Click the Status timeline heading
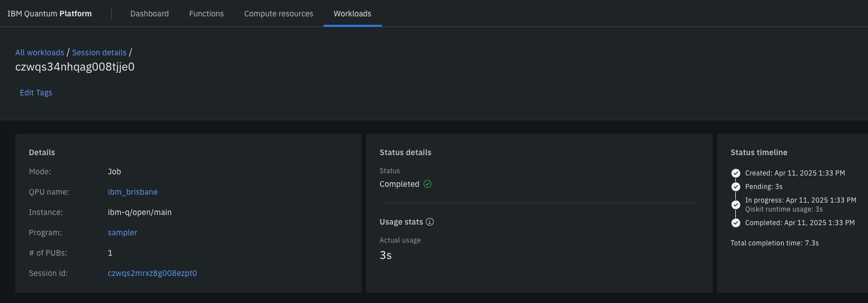Viewport: 868px width, 303px height. coord(759,152)
